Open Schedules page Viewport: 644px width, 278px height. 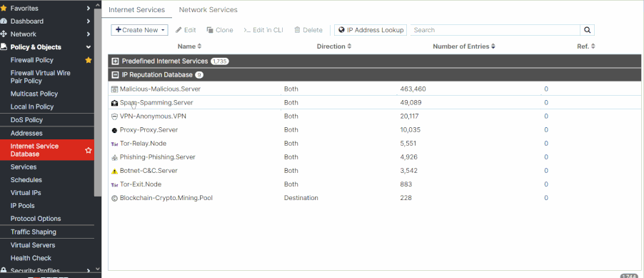26,179
